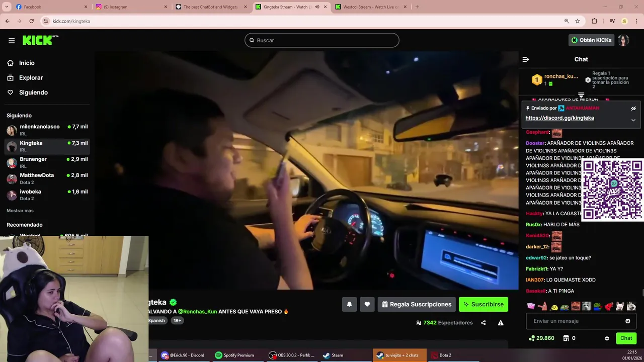Click the Obtén KICKs button
This screenshot has height=362, width=644.
592,40
